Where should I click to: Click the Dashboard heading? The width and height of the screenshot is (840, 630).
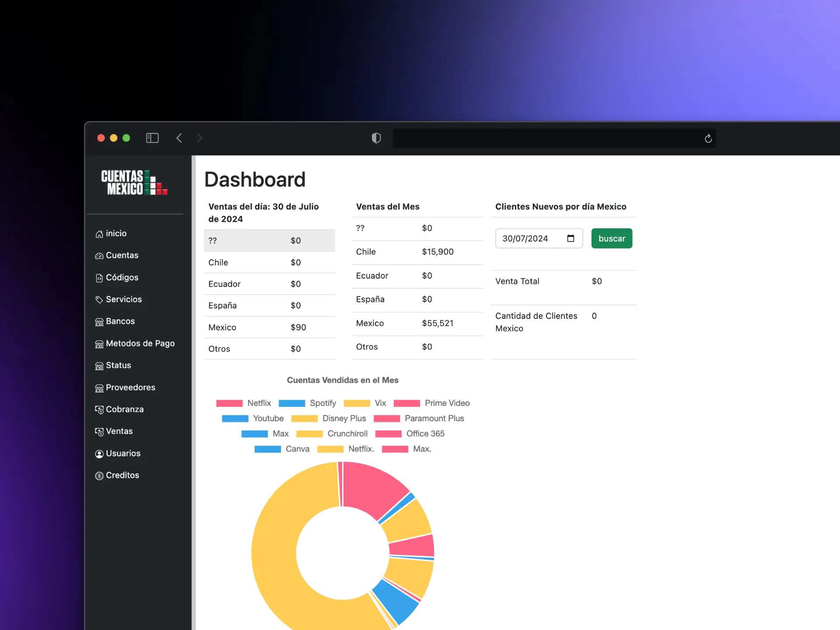pyautogui.click(x=255, y=180)
